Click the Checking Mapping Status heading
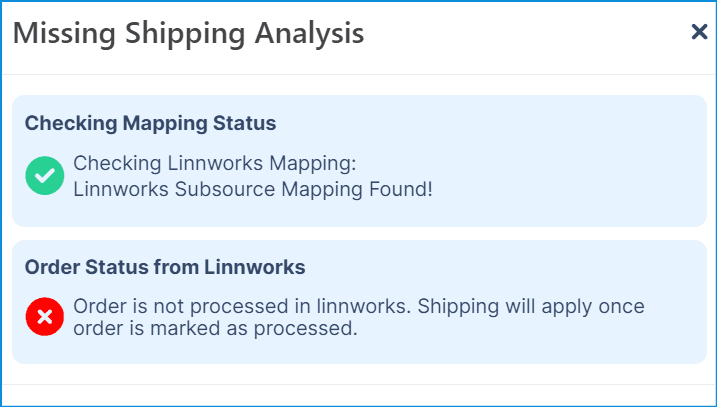 [x=150, y=123]
